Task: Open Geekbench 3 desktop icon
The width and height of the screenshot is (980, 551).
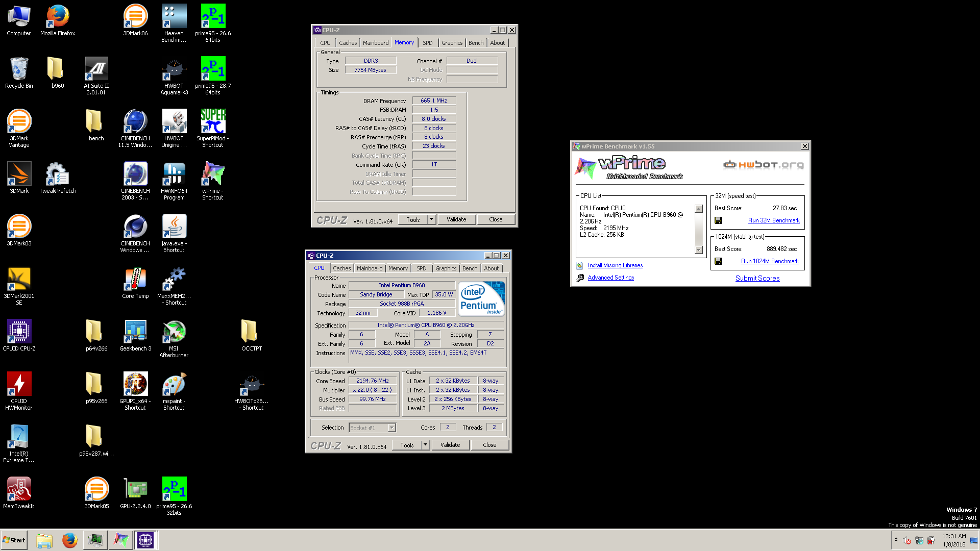Action: (135, 335)
